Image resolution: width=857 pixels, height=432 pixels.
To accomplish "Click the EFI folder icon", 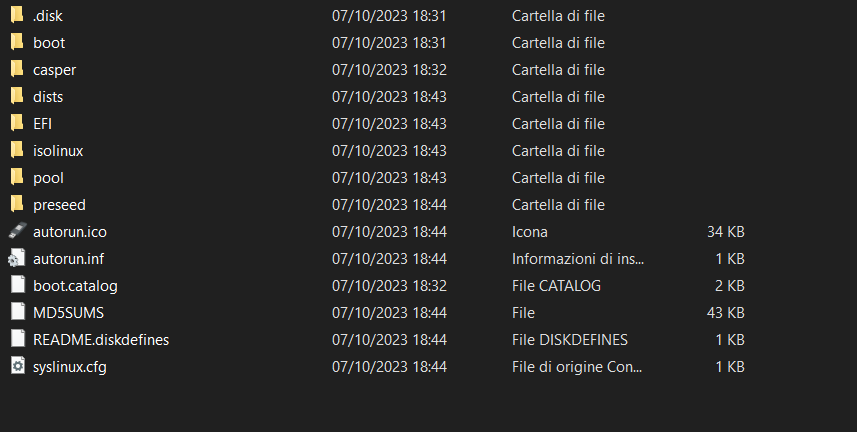I will tap(17, 124).
